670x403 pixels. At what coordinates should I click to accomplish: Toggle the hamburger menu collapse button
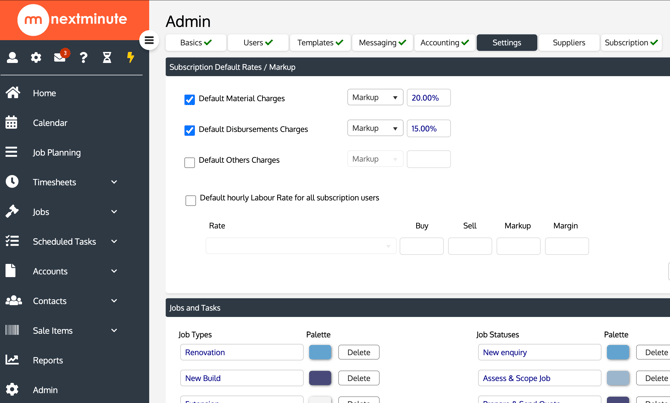click(x=149, y=41)
